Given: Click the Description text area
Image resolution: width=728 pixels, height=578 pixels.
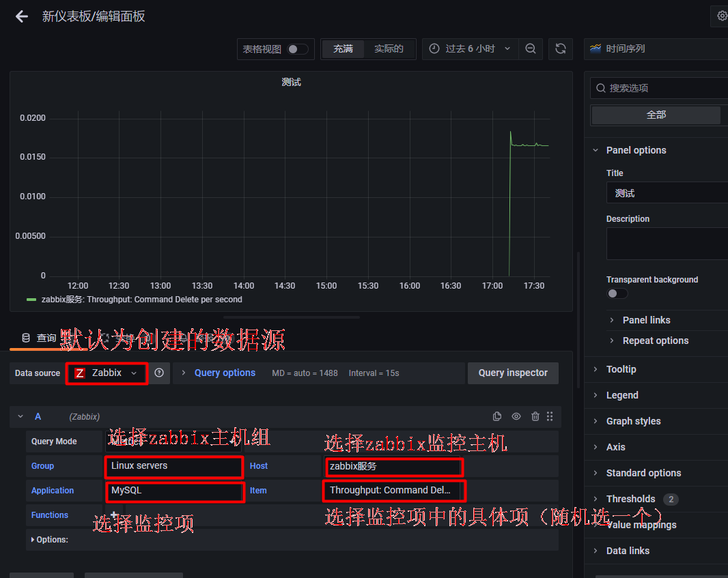Looking at the screenshot, I should (667, 244).
